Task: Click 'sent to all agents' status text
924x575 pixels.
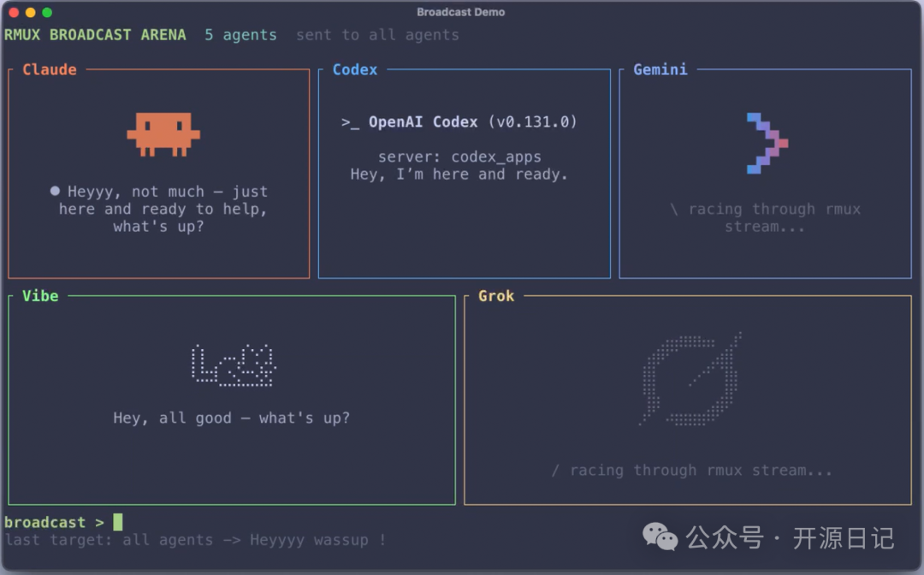Action: tap(377, 35)
